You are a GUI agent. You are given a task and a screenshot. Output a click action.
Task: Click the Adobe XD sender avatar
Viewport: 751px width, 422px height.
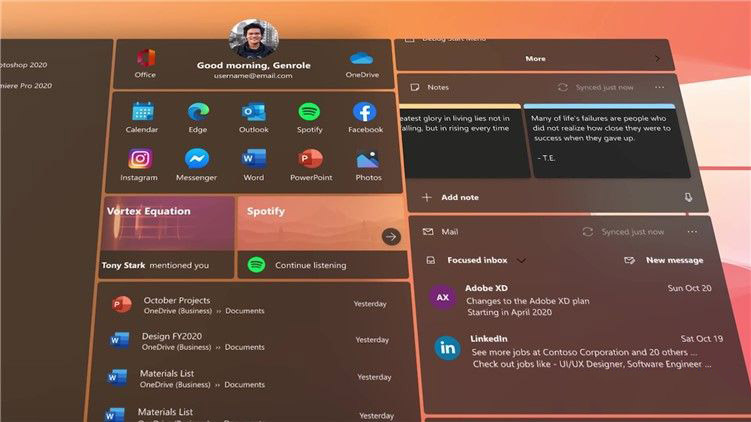(443, 297)
